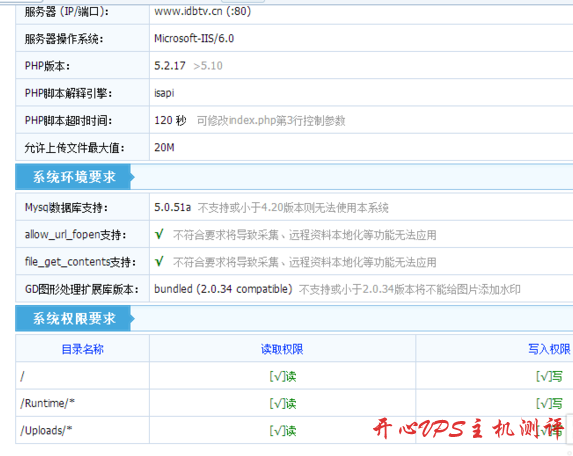Select the Microsoft-IIS/6.0 value
This screenshot has width=573, height=456.
[x=194, y=38]
